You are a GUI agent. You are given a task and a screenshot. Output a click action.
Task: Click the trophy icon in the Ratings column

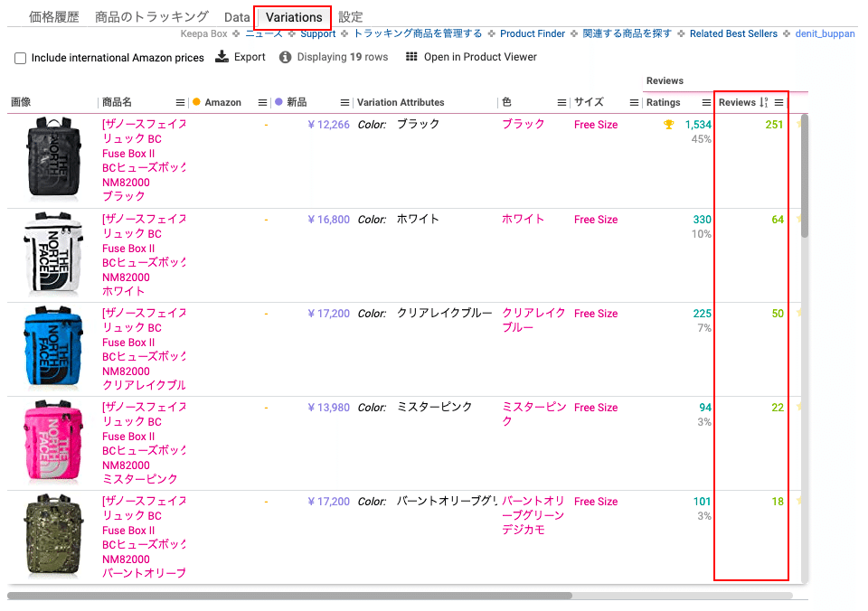click(x=668, y=125)
